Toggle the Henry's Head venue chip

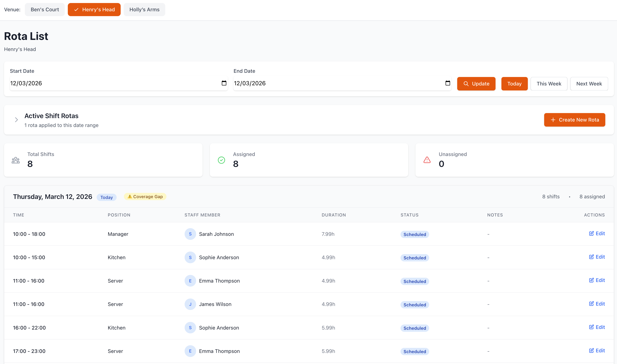(94, 9)
